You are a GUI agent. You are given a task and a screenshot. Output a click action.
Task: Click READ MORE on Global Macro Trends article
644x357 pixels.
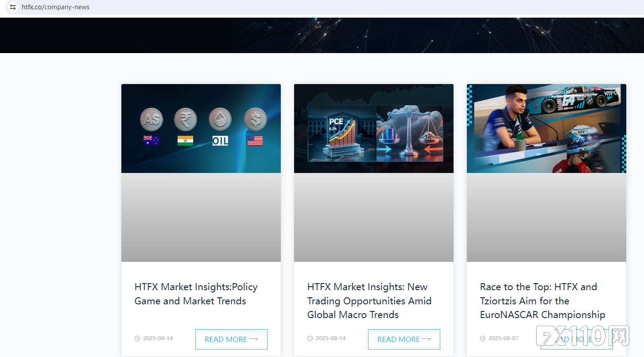point(404,339)
